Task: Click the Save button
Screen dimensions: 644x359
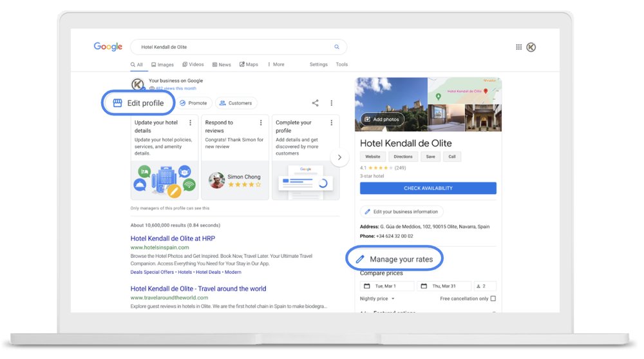Action: [x=430, y=157]
